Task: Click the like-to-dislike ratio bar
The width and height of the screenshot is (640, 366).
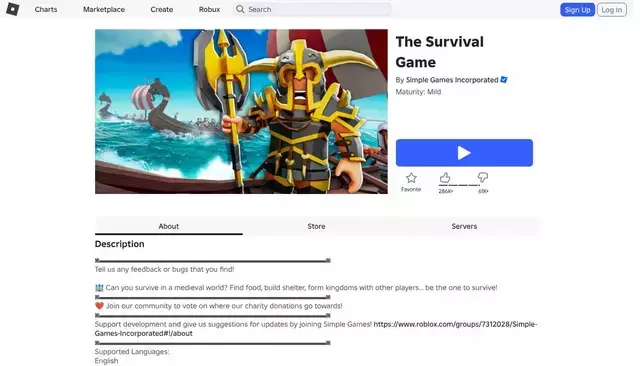Action: click(x=459, y=185)
